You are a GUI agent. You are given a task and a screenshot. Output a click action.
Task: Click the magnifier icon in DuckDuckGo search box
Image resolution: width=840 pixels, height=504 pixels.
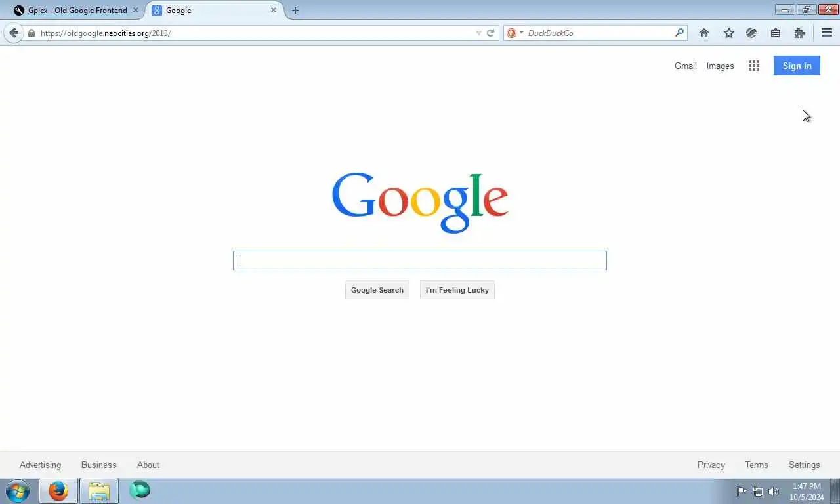coord(679,32)
